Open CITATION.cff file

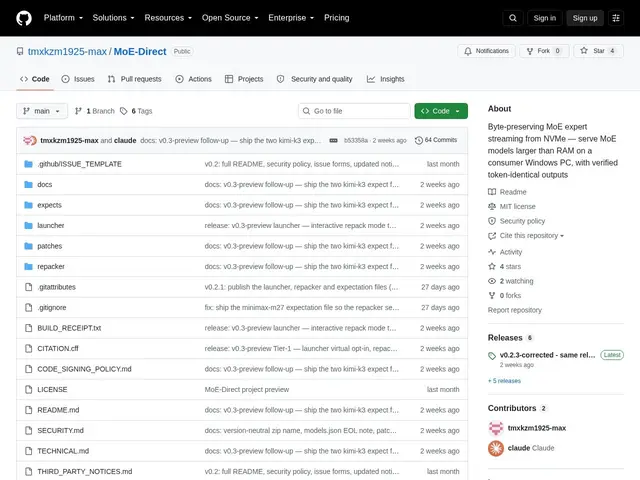[x=58, y=349]
